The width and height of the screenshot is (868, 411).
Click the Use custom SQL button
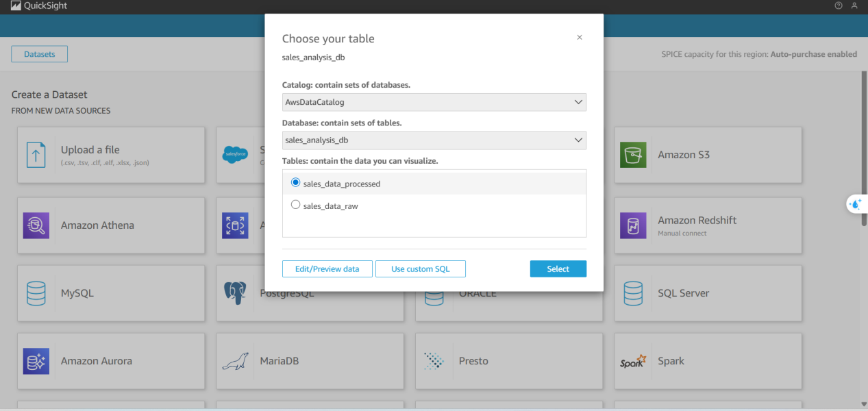click(x=421, y=269)
